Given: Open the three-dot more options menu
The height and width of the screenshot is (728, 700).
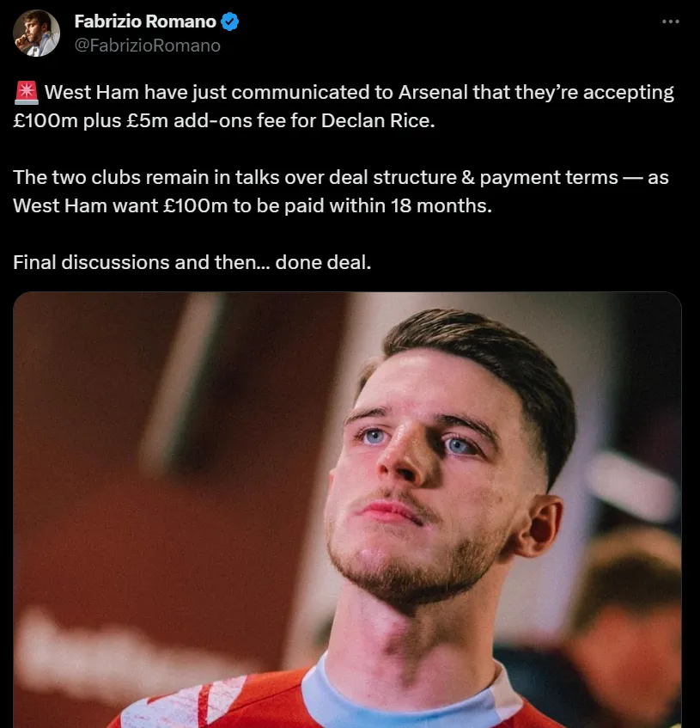Looking at the screenshot, I should (x=671, y=22).
